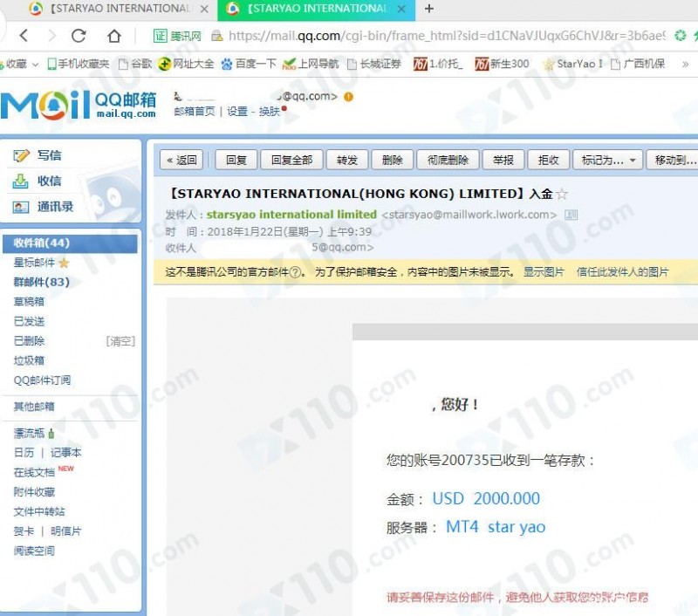
Task: Open the 已删除 deleted folder
Action: [x=29, y=341]
